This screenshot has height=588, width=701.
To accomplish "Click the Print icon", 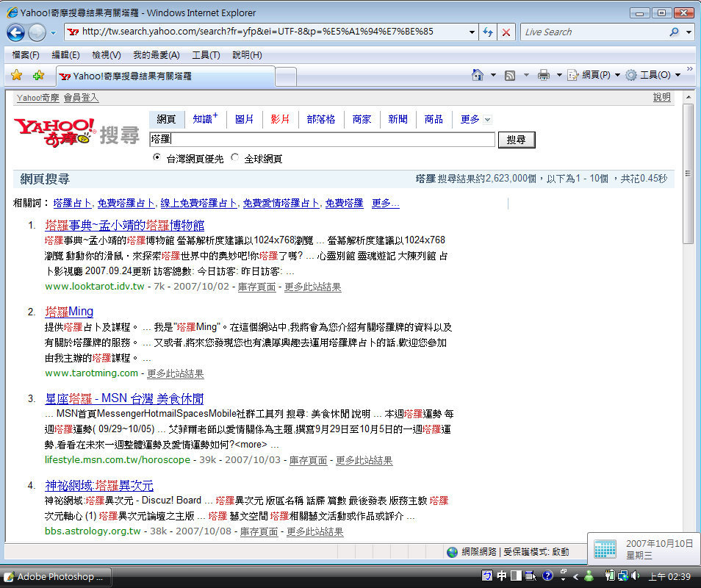I will pos(543,75).
